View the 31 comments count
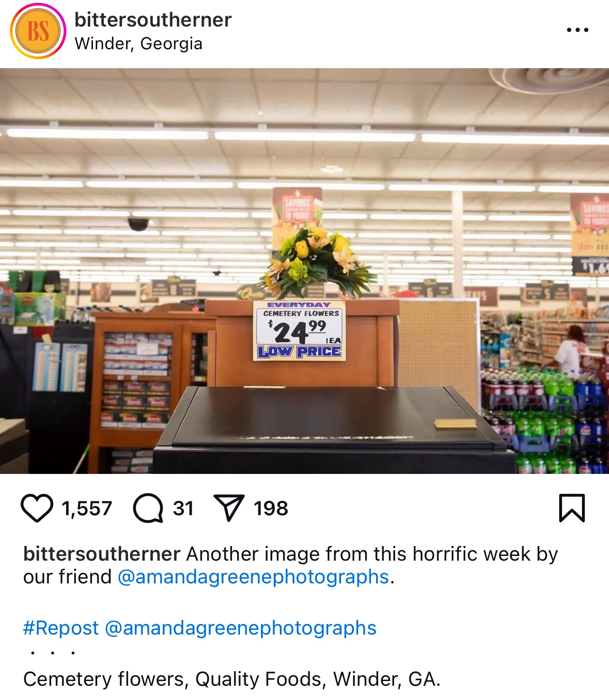Screen dimensions: 609x700 tap(184, 509)
